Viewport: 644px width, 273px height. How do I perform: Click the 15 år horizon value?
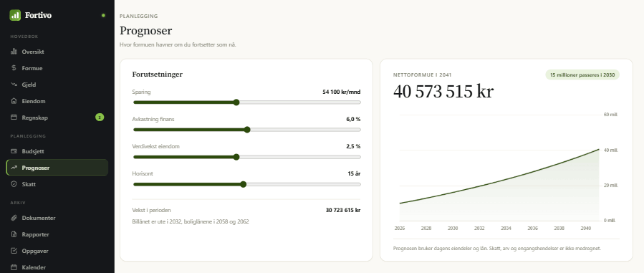(354, 173)
